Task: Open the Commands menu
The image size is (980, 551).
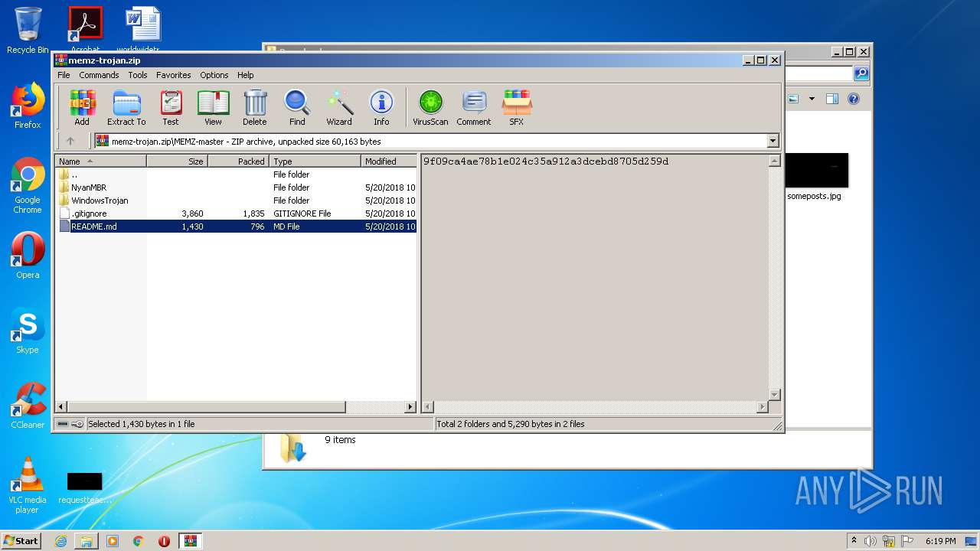Action: click(99, 75)
